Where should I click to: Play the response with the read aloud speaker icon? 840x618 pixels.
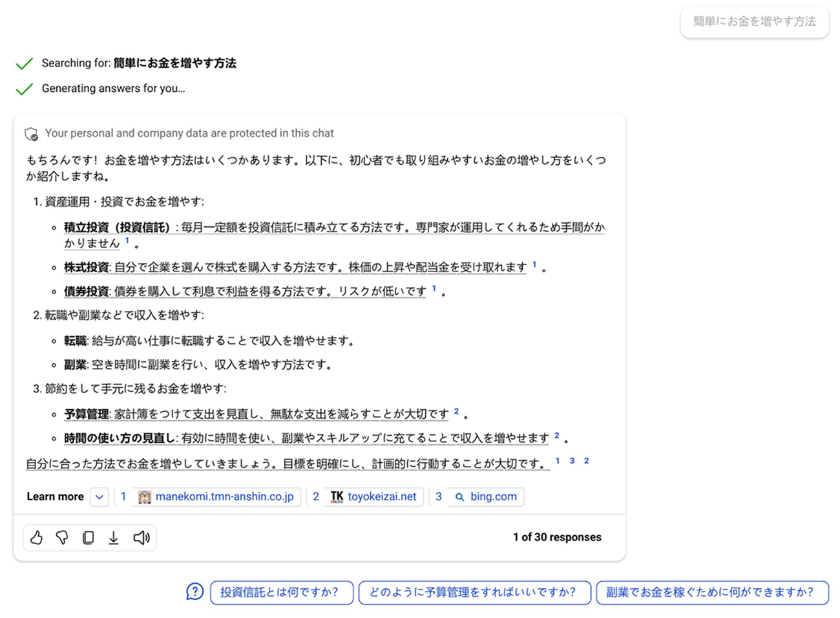pyautogui.click(x=141, y=537)
